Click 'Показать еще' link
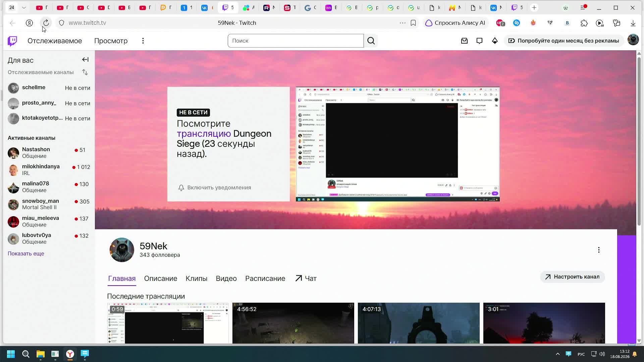 (26, 254)
